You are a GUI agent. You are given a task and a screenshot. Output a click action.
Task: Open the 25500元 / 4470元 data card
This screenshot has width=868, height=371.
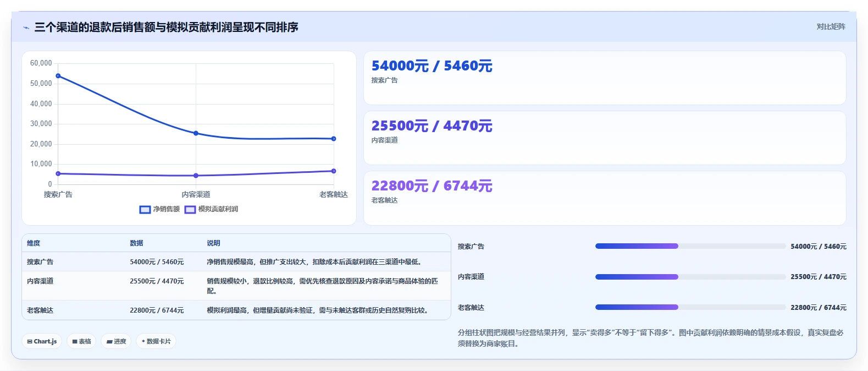(x=605, y=138)
